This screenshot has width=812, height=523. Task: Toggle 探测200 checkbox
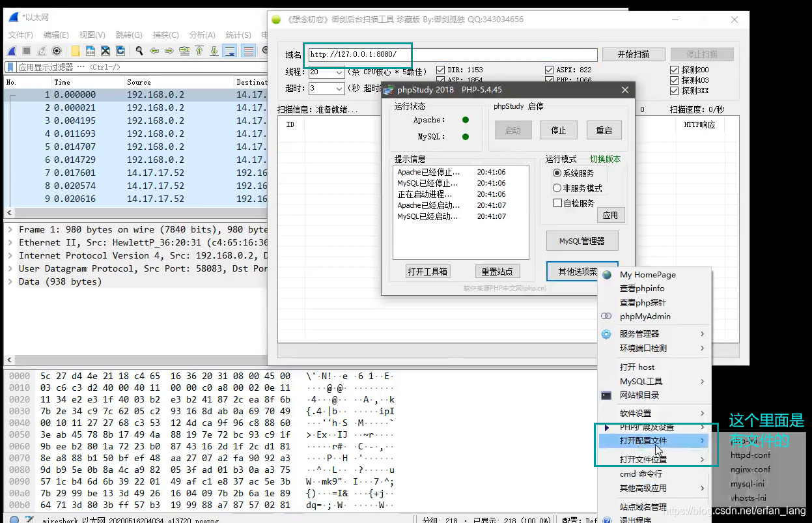[x=674, y=70]
